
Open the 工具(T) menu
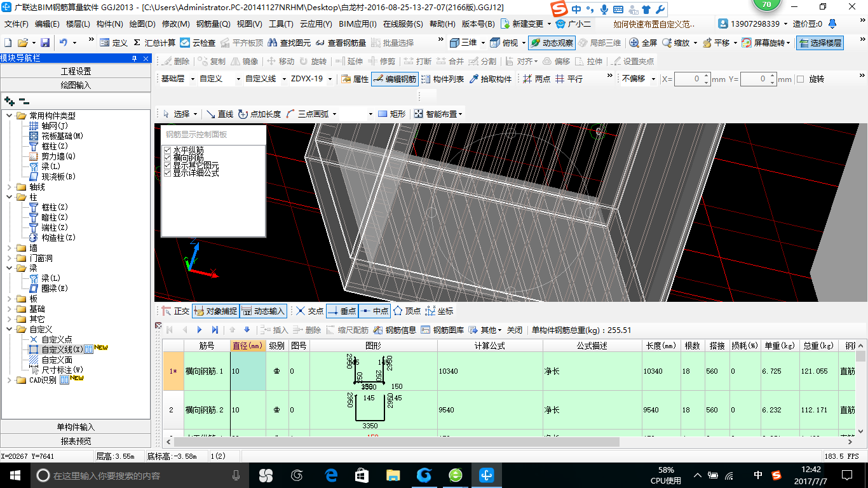[x=281, y=24]
